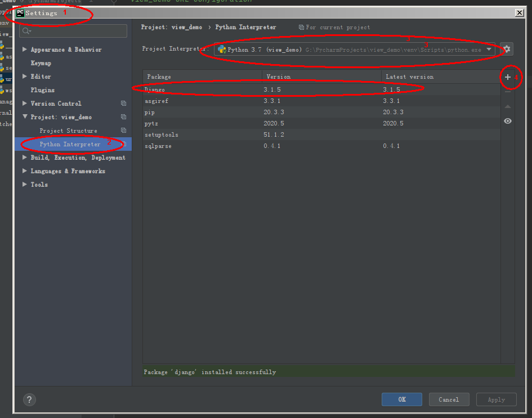Select Project Structure in the tree
The image size is (532, 418).
[68, 131]
